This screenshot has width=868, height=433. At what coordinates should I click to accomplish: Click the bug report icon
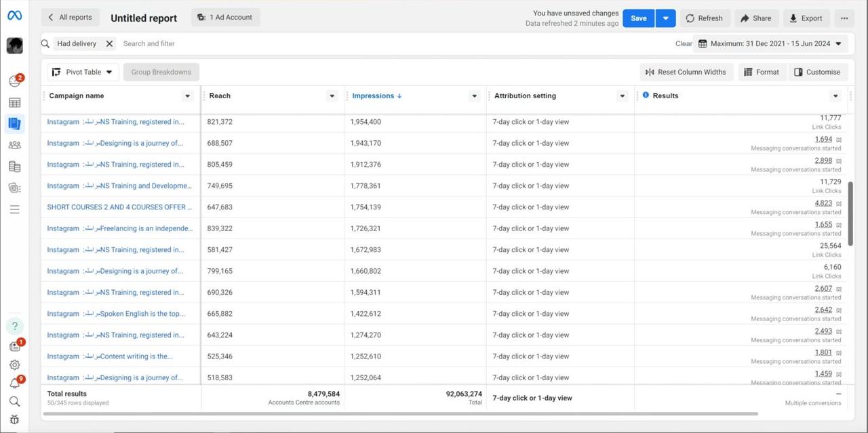(x=14, y=419)
